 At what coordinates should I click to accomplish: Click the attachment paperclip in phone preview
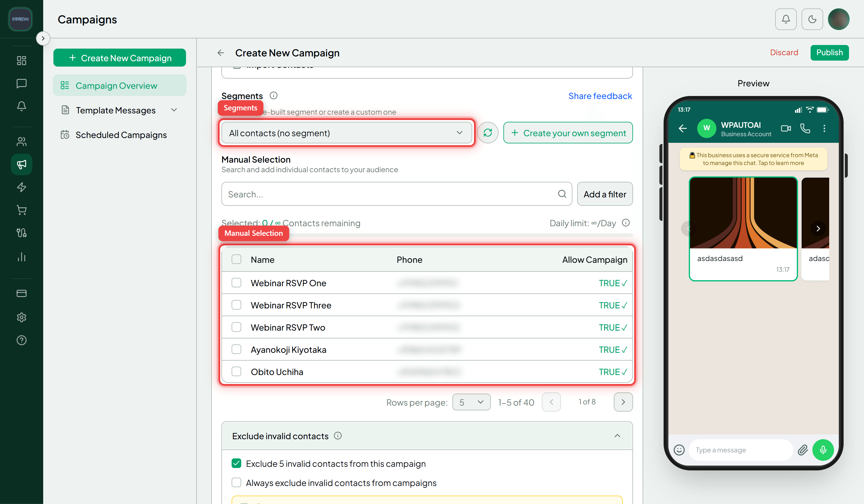(x=802, y=450)
